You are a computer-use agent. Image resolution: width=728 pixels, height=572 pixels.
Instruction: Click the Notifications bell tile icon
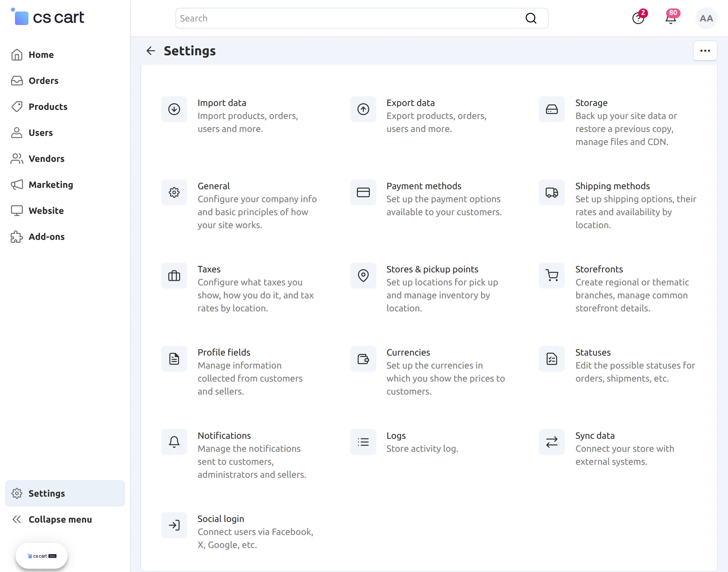174,442
